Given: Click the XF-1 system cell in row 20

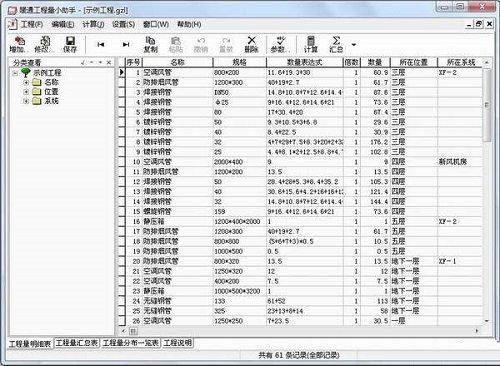Looking at the screenshot, I should point(460,261).
